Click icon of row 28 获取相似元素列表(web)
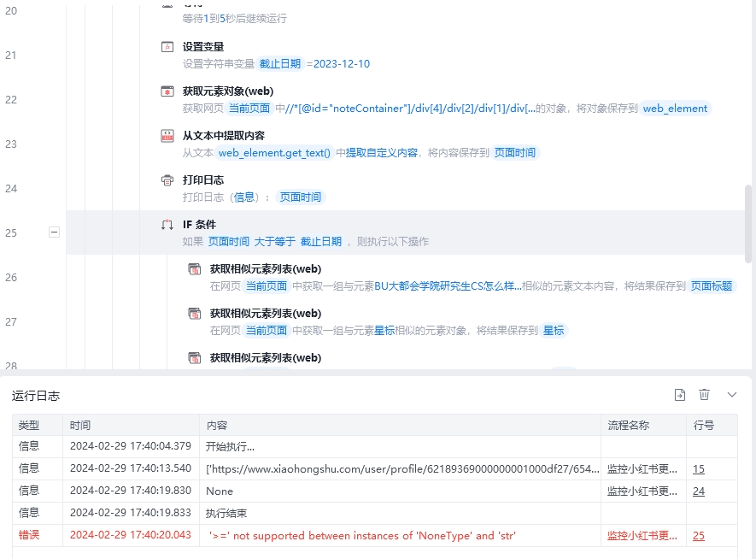 point(195,358)
